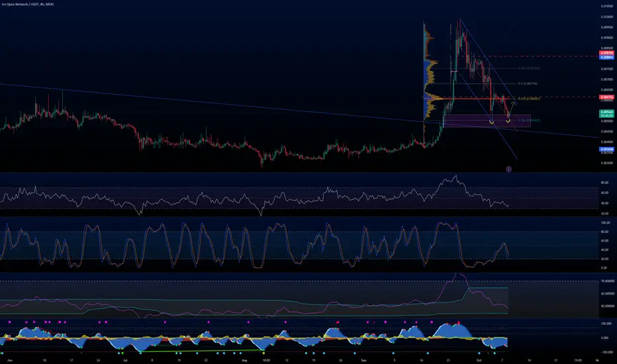Click the 100.000 value on the bottom oscillator axis

click(x=606, y=324)
